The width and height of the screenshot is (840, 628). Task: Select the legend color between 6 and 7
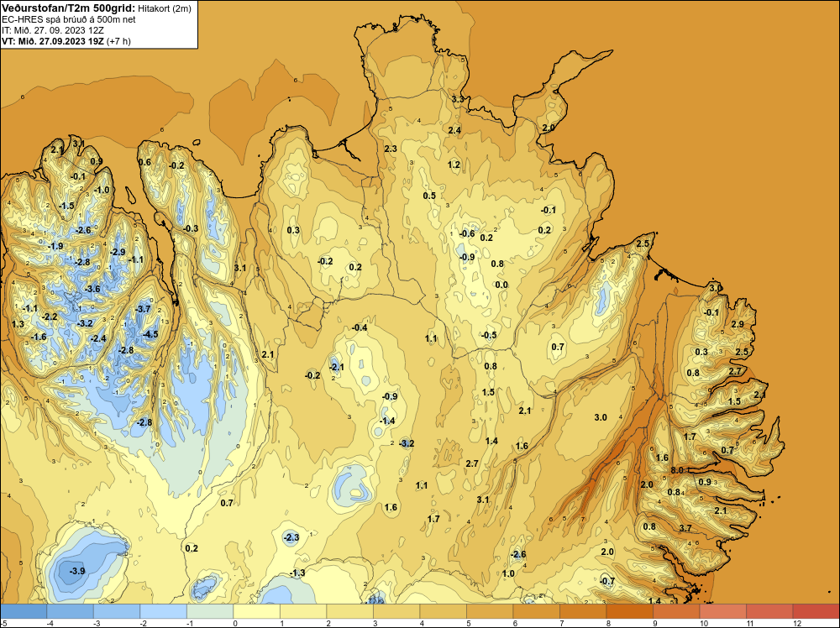(536, 611)
